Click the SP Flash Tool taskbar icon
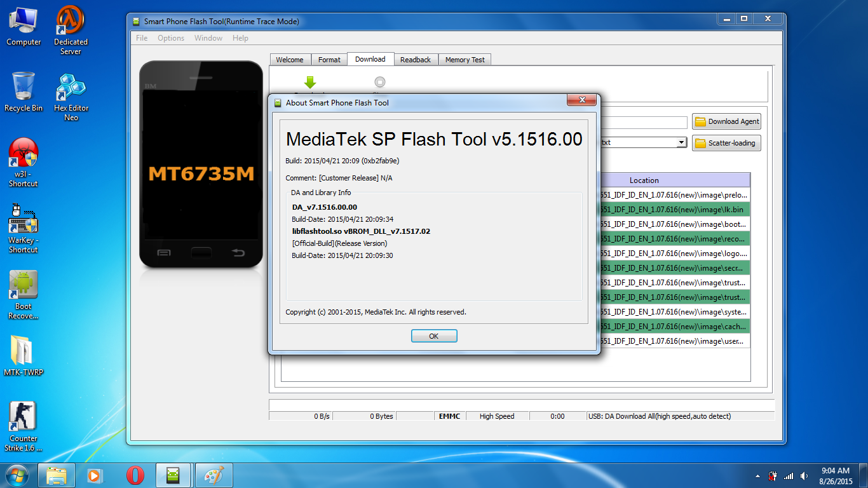The height and width of the screenshot is (488, 868). (173, 475)
